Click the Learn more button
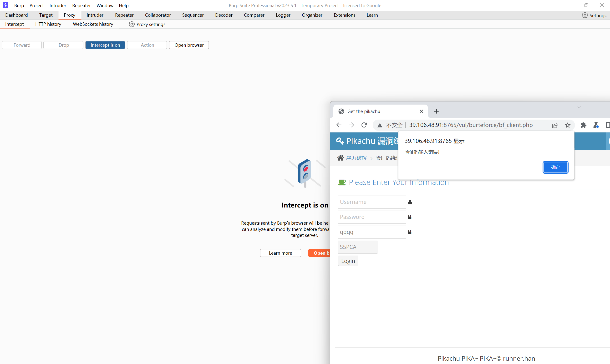Viewport: 610px width, 364px height. click(x=280, y=253)
